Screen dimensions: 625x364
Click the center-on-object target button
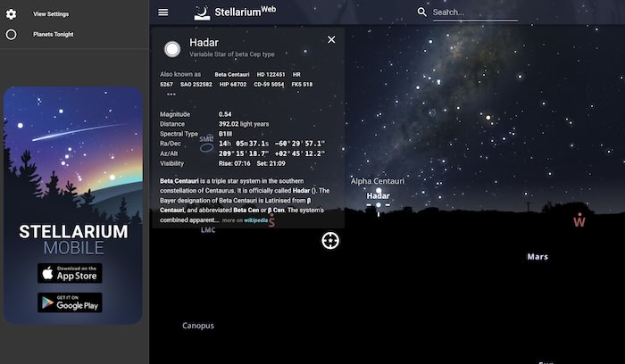(x=330, y=241)
